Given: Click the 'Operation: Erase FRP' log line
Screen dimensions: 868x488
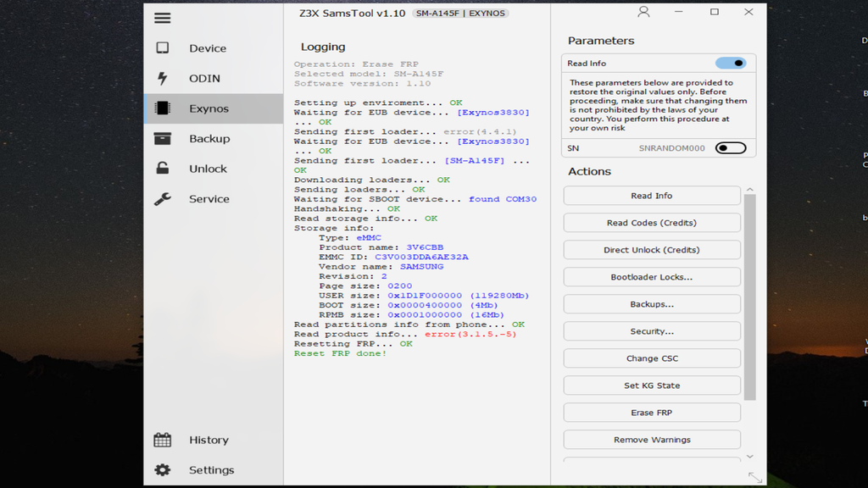Looking at the screenshot, I should pyautogui.click(x=356, y=64).
